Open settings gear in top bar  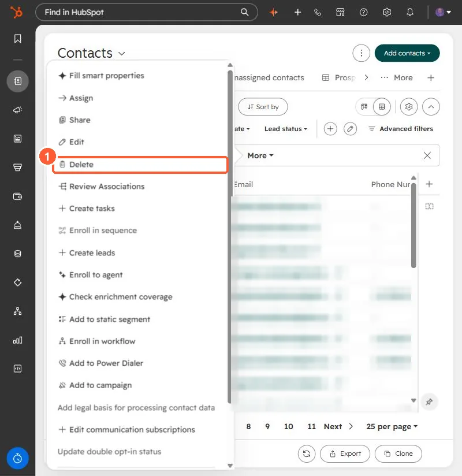click(x=387, y=12)
